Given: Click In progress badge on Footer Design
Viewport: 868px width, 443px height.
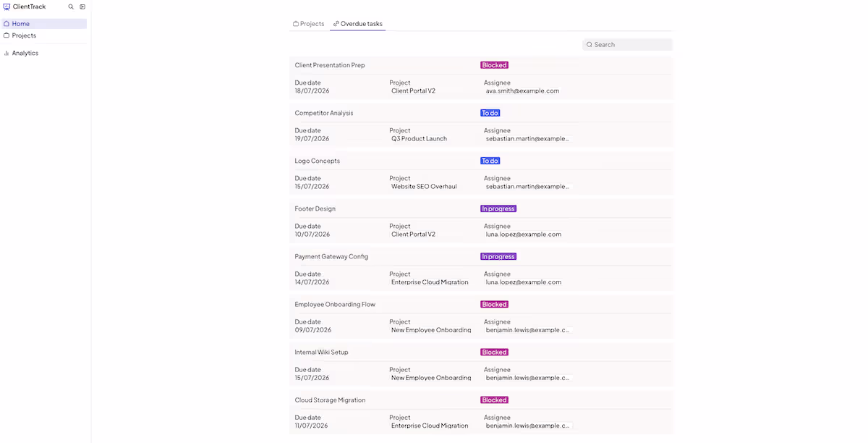Looking at the screenshot, I should click(x=498, y=208).
